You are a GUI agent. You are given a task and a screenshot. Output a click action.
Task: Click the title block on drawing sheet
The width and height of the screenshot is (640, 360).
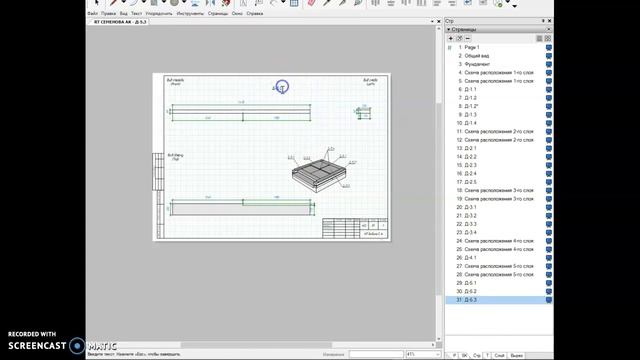click(x=355, y=228)
